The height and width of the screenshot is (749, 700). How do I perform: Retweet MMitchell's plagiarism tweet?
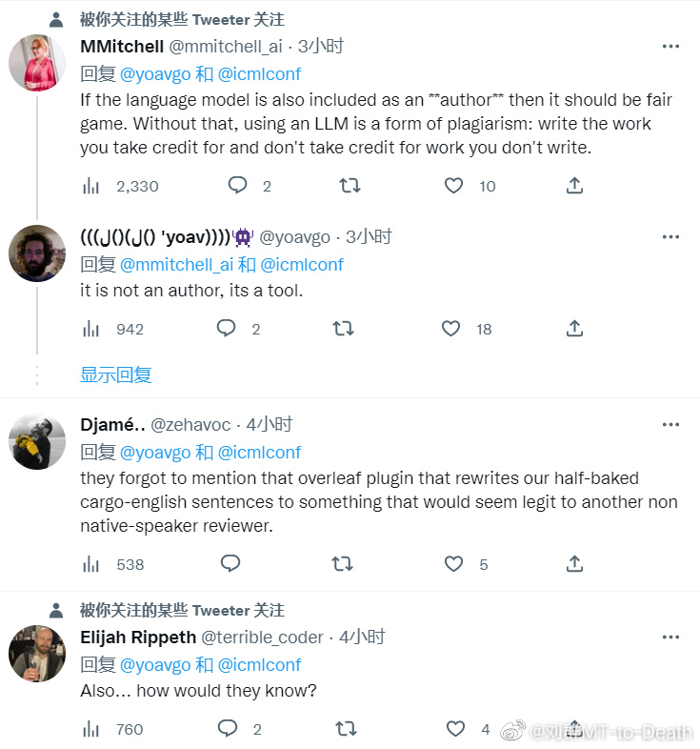click(x=350, y=186)
